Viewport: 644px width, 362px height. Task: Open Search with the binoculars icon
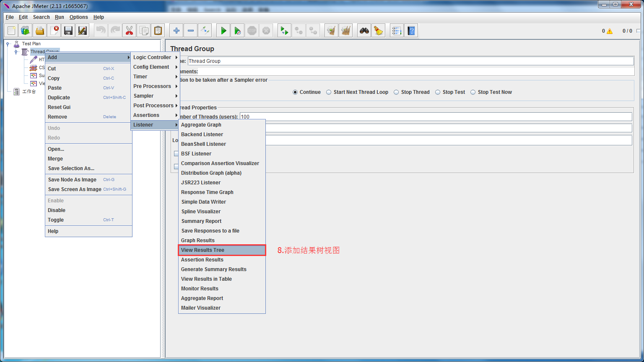(364, 31)
